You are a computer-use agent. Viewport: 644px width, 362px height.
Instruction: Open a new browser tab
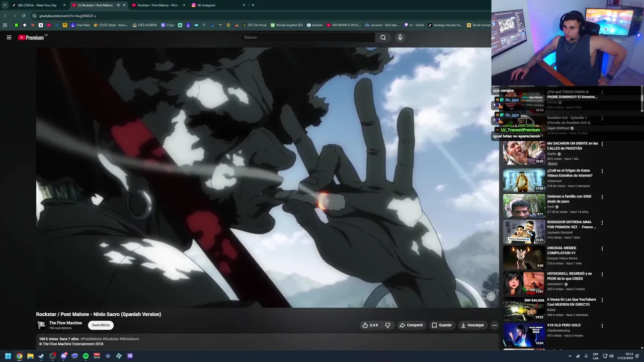(253, 5)
